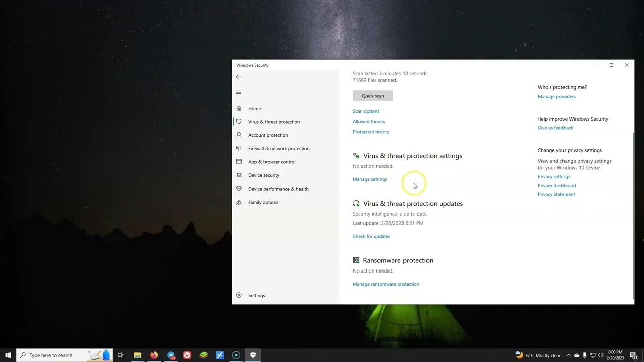Open Family options in the sidebar
This screenshot has height=362, width=644.
[x=263, y=202]
